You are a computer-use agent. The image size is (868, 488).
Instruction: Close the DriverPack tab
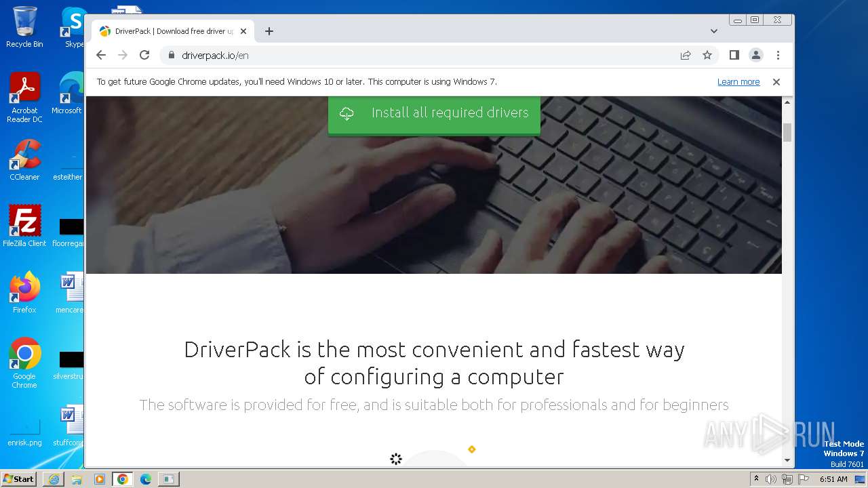point(243,31)
